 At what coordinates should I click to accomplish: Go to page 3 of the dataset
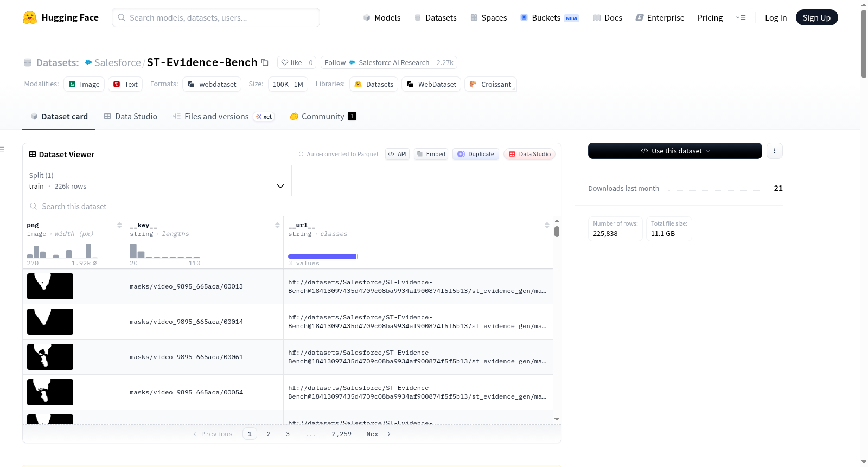[x=288, y=434]
